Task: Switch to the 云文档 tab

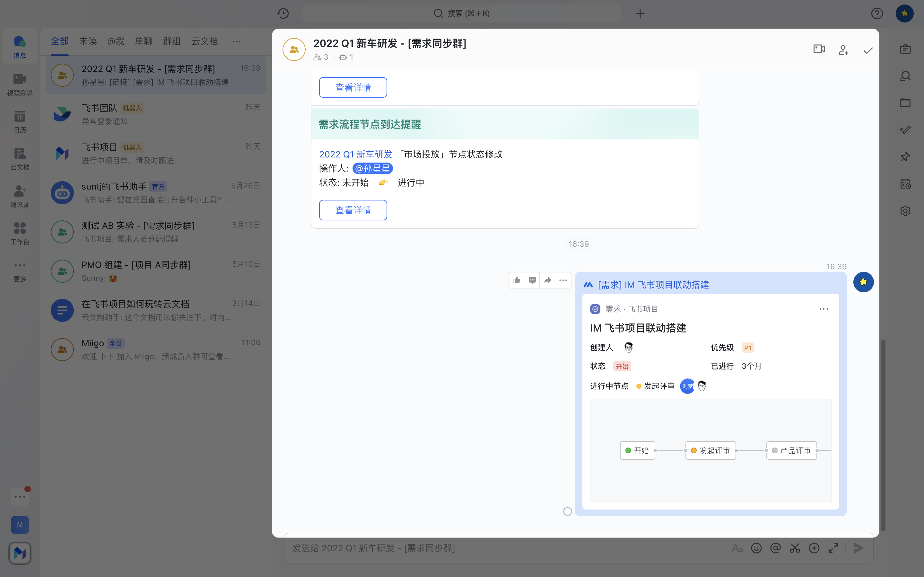Action: (x=205, y=41)
